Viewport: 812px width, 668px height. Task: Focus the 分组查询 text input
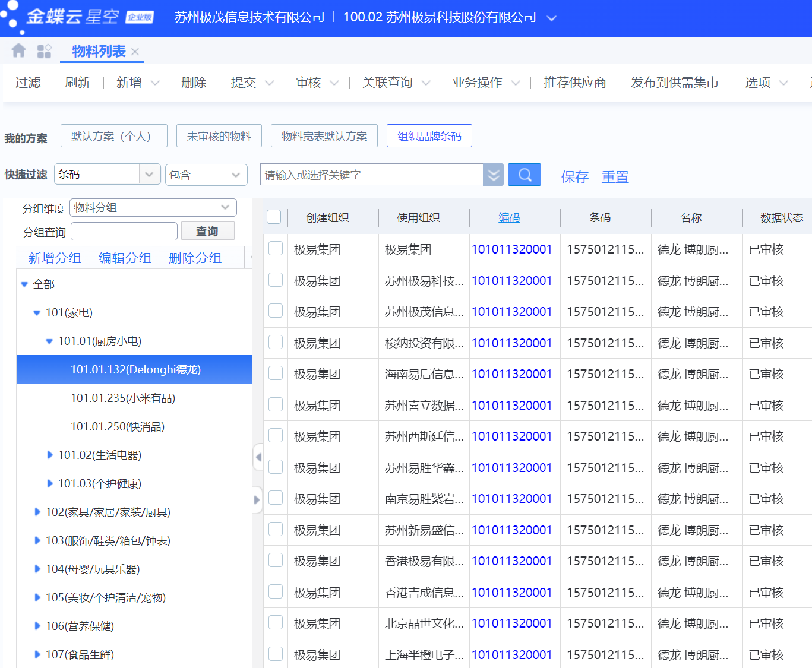124,231
